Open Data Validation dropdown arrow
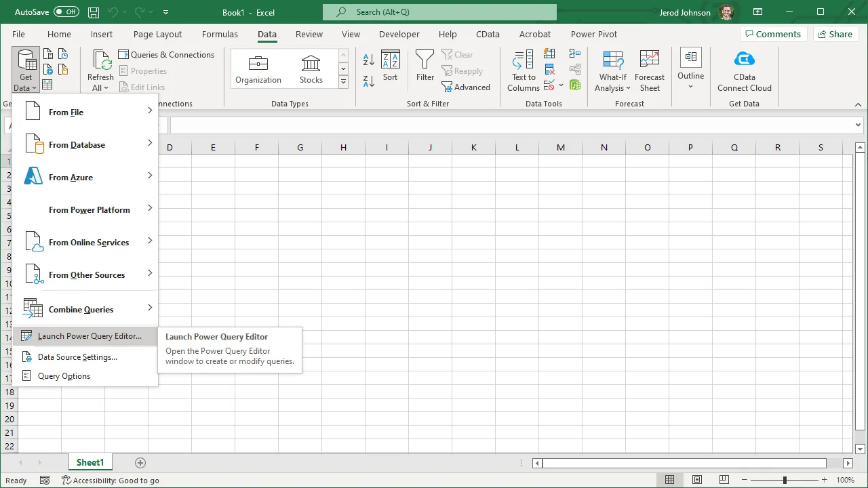This screenshot has height=488, width=868. [561, 85]
